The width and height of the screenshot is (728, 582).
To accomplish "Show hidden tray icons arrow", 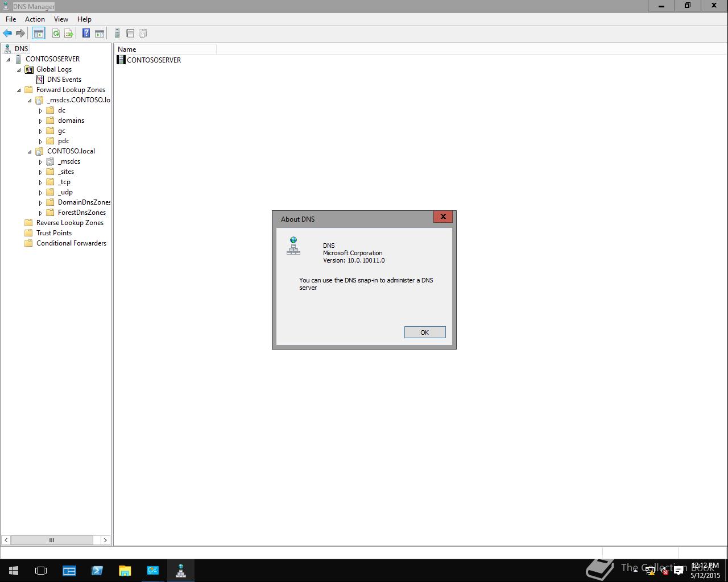I will click(635, 571).
